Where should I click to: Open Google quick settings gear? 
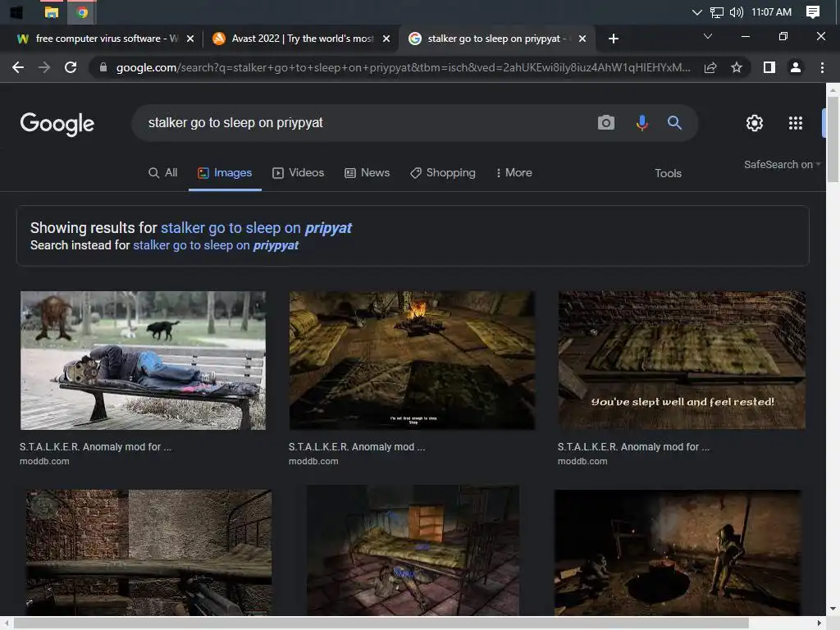[x=755, y=123]
